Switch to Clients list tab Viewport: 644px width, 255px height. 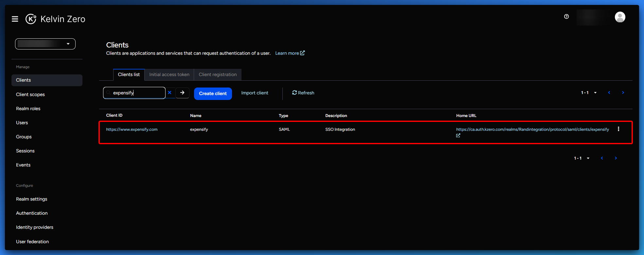[x=129, y=75]
